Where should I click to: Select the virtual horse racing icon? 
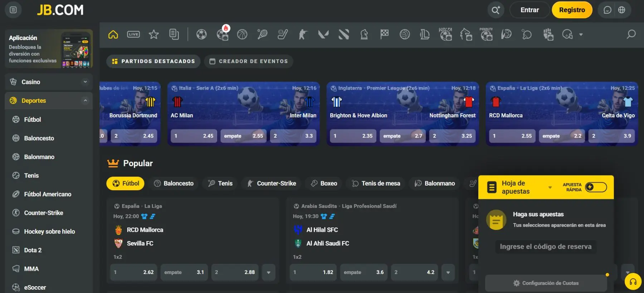pos(466,34)
